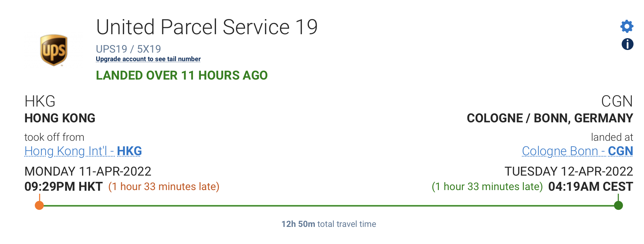Click the large HKG origin code

[40, 101]
